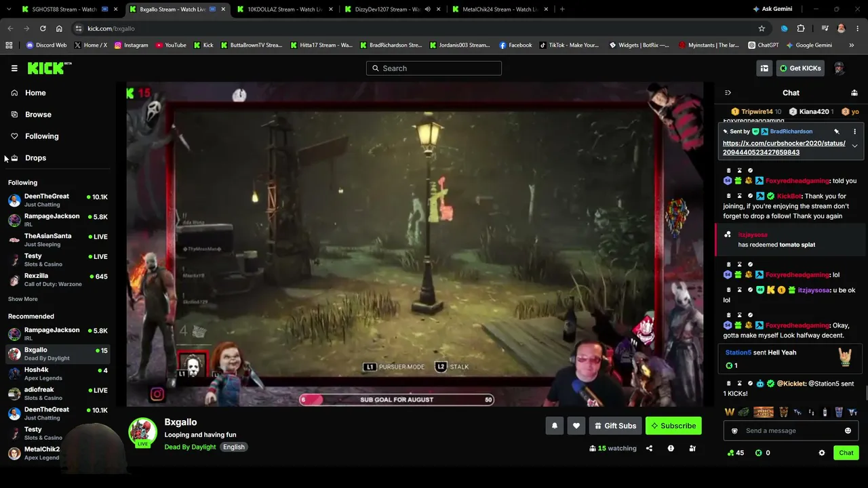Screen dimensions: 868x488
Task: Open the emoji picker in chat
Action: [x=848, y=431]
